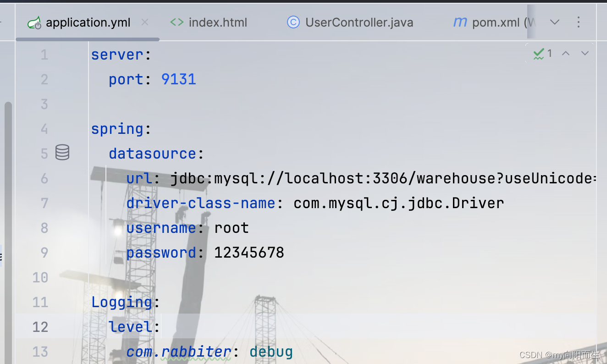Viewport: 607px width, 364px height.
Task: Click line number 9 in the gutter
Action: (44, 252)
